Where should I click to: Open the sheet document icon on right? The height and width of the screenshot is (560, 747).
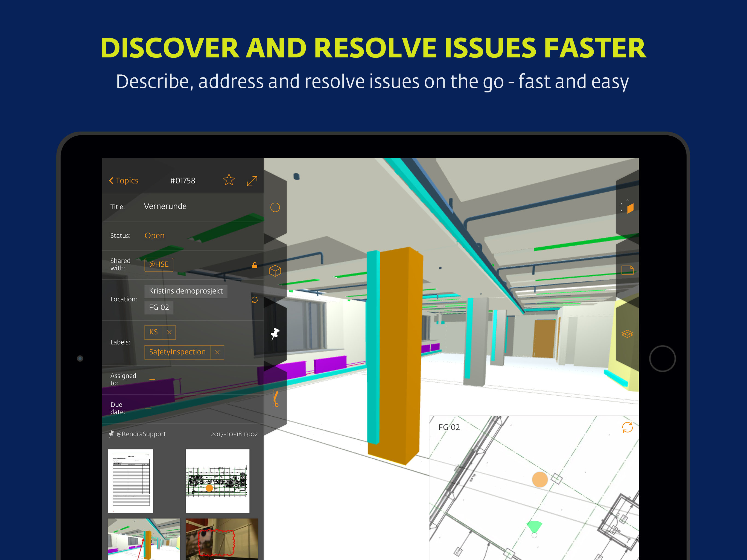pos(627,270)
